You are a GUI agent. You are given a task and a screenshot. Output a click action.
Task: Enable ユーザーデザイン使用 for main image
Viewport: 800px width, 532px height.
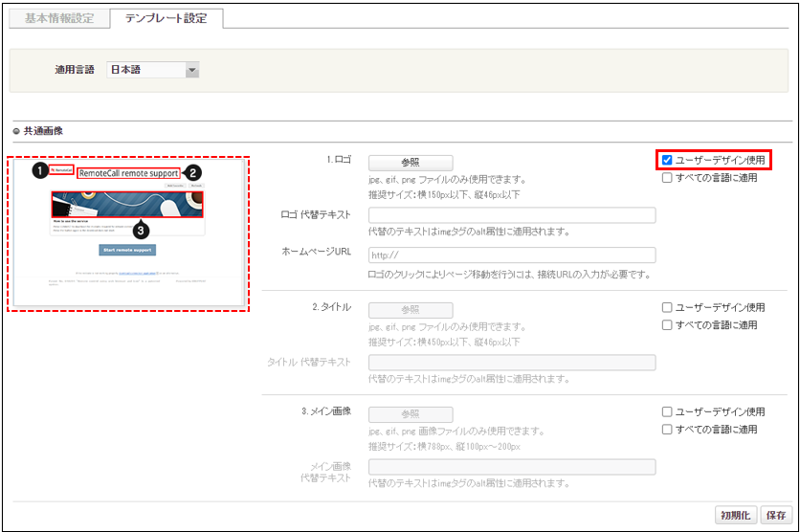pyautogui.click(x=667, y=411)
